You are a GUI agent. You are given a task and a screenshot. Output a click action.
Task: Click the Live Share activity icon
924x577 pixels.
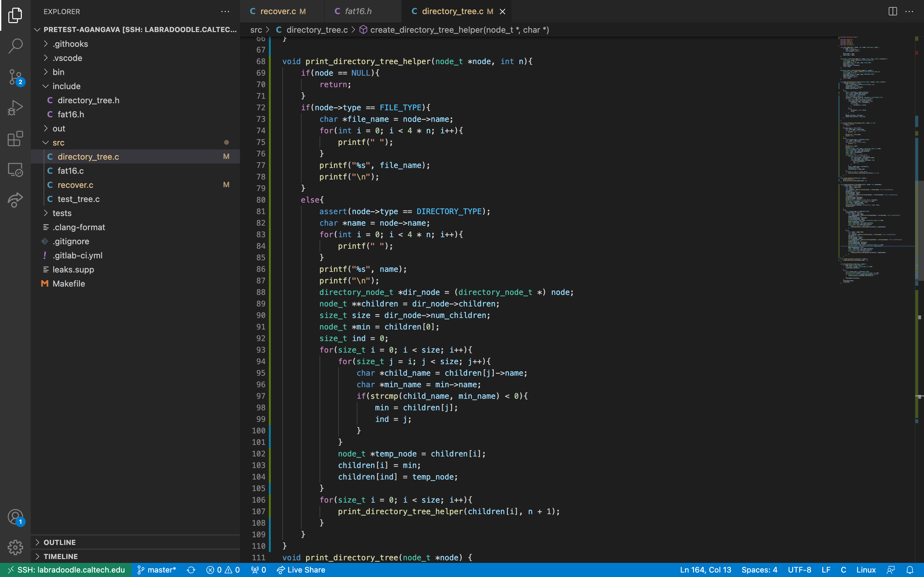pyautogui.click(x=15, y=200)
